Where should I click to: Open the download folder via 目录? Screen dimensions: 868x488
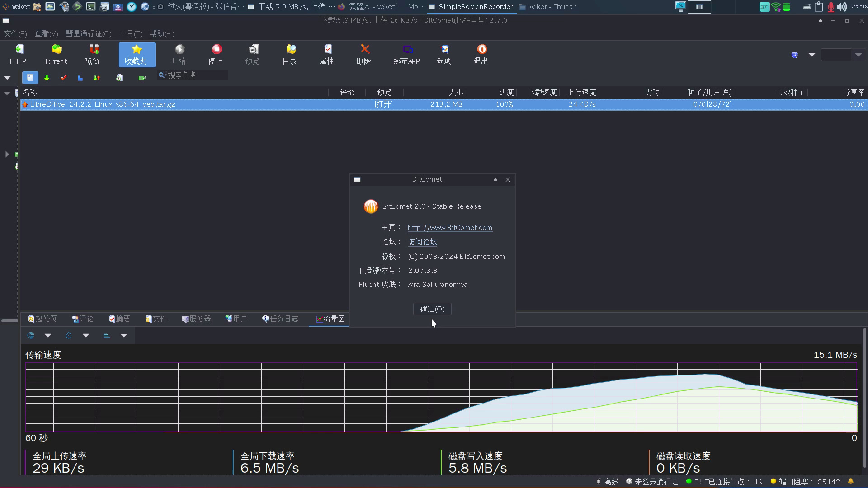click(290, 55)
